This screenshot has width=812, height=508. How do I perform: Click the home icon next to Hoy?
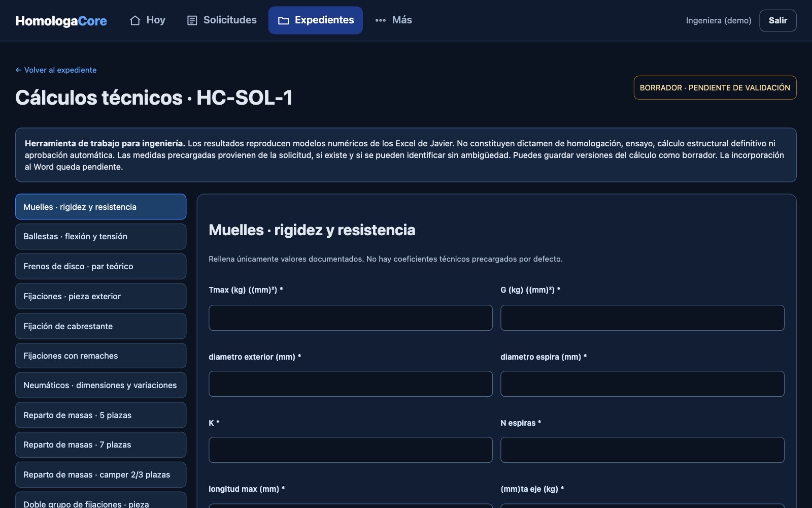pyautogui.click(x=135, y=20)
